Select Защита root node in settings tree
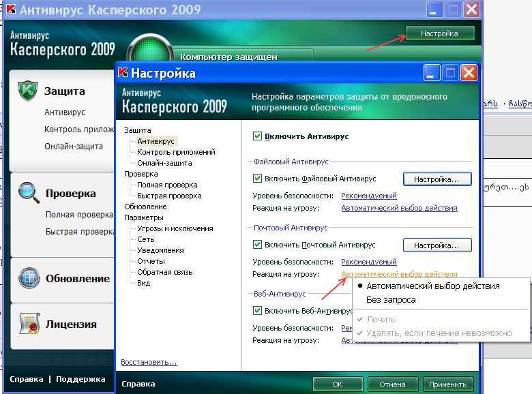 (137, 130)
